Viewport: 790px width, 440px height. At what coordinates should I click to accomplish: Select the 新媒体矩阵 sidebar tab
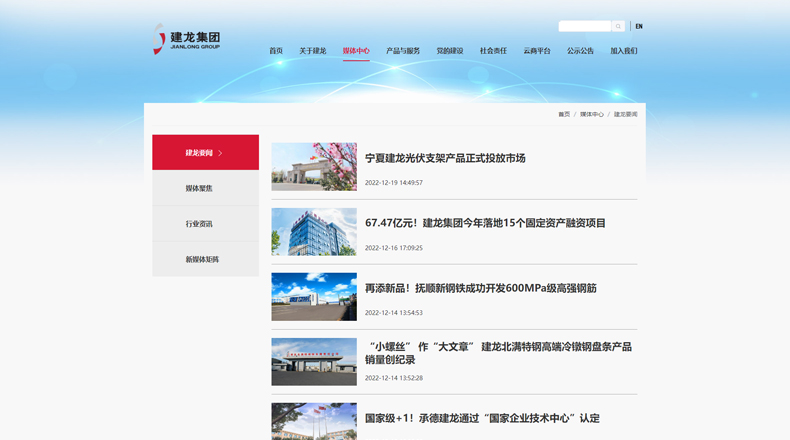(206, 259)
